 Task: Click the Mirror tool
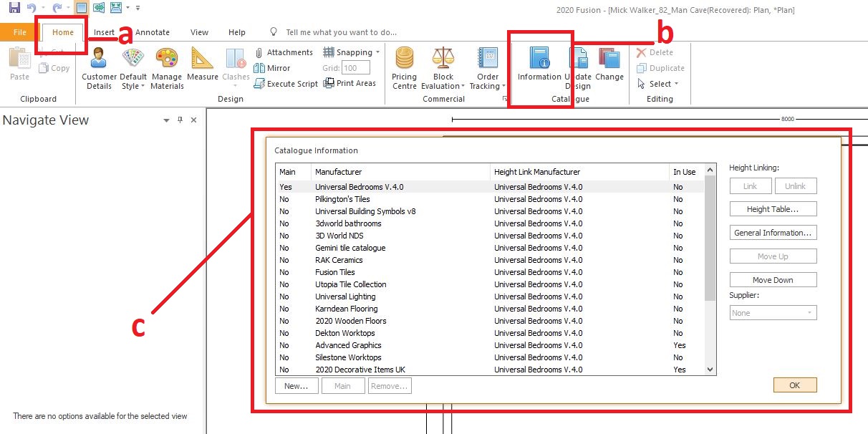coord(272,68)
